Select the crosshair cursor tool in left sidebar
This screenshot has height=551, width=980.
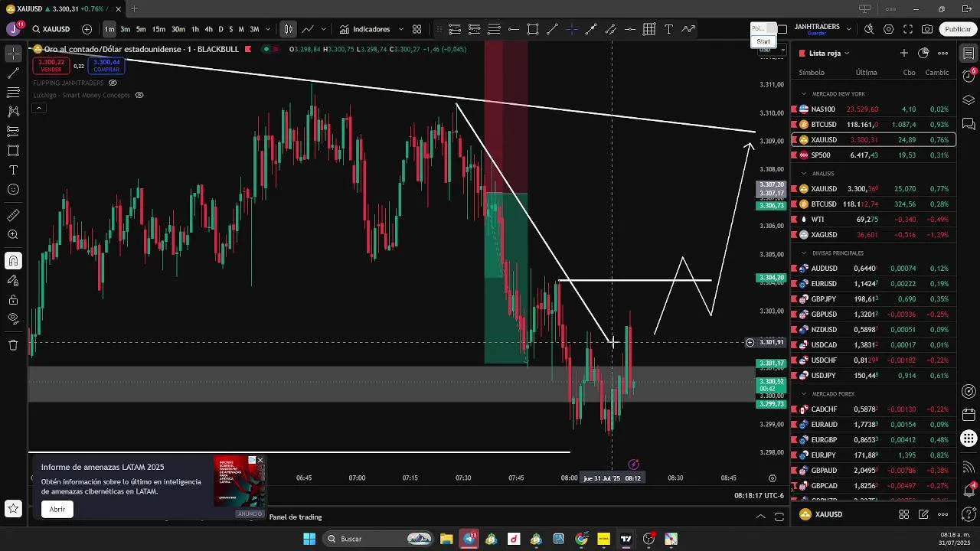[13, 54]
